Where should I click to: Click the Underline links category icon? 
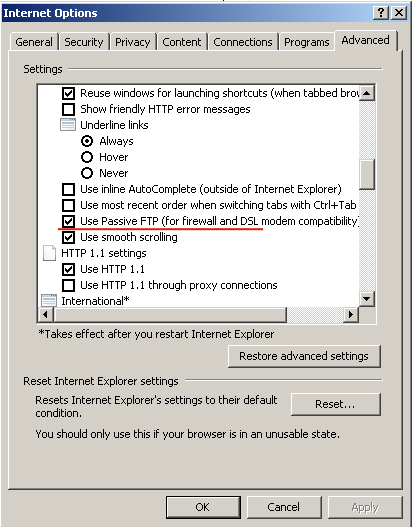point(68,125)
